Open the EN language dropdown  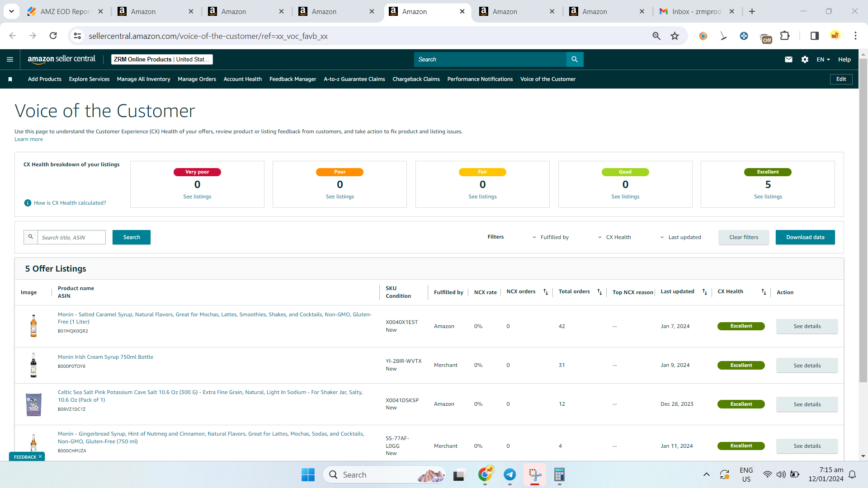click(x=823, y=59)
